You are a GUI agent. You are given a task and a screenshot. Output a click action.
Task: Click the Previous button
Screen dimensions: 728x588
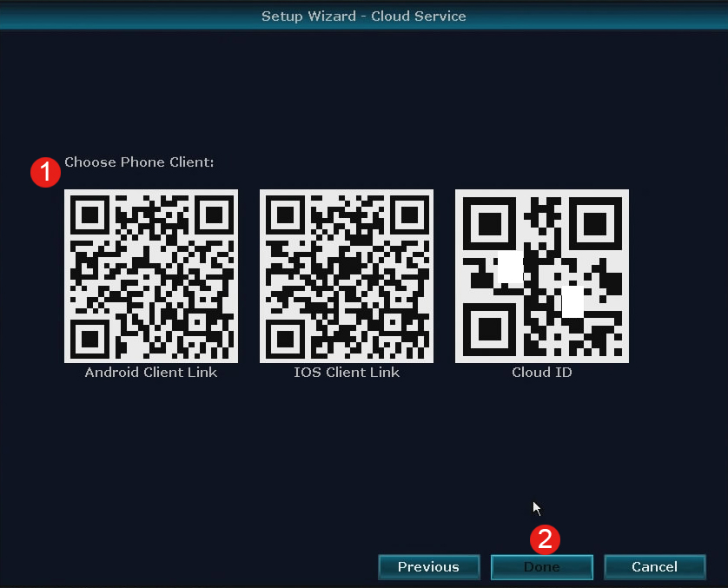[x=428, y=566]
